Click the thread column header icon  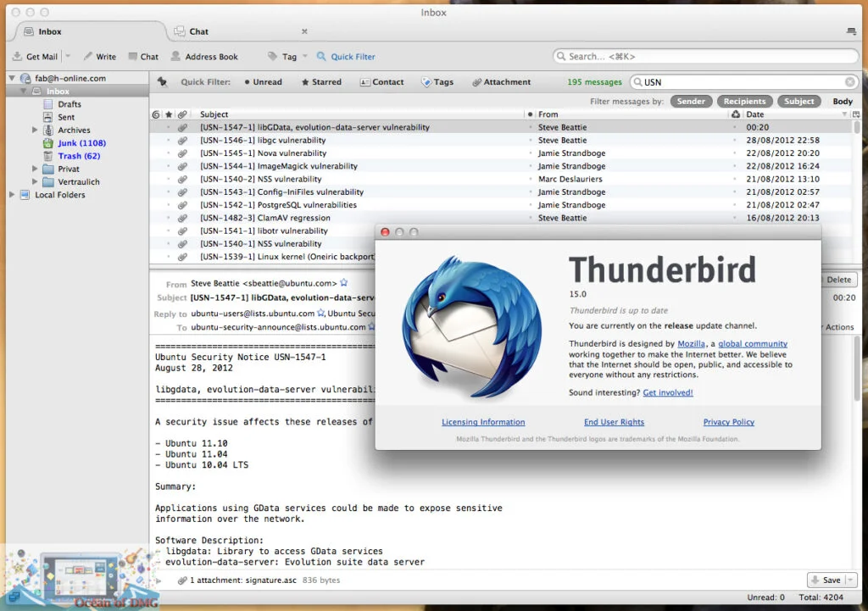[x=156, y=114]
